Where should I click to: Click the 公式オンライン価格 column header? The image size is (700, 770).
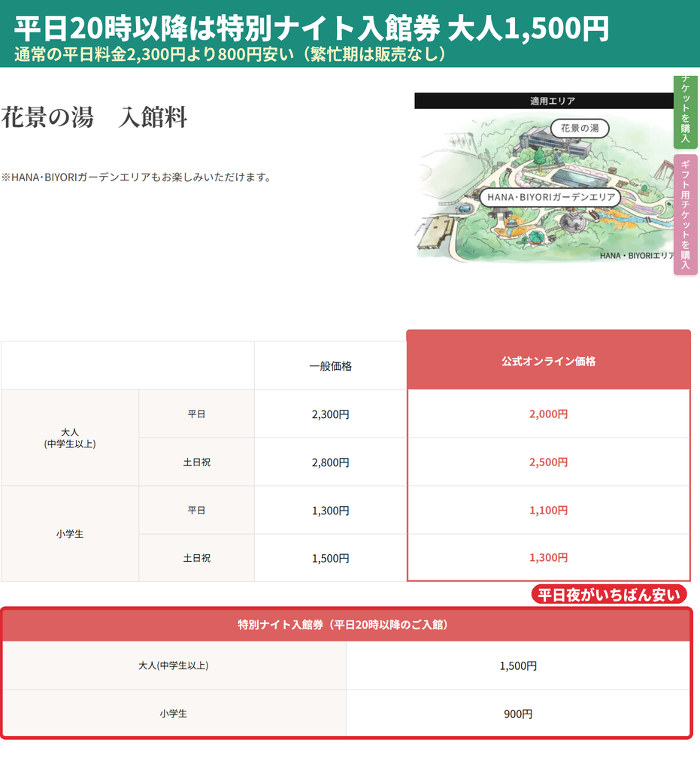tap(548, 360)
